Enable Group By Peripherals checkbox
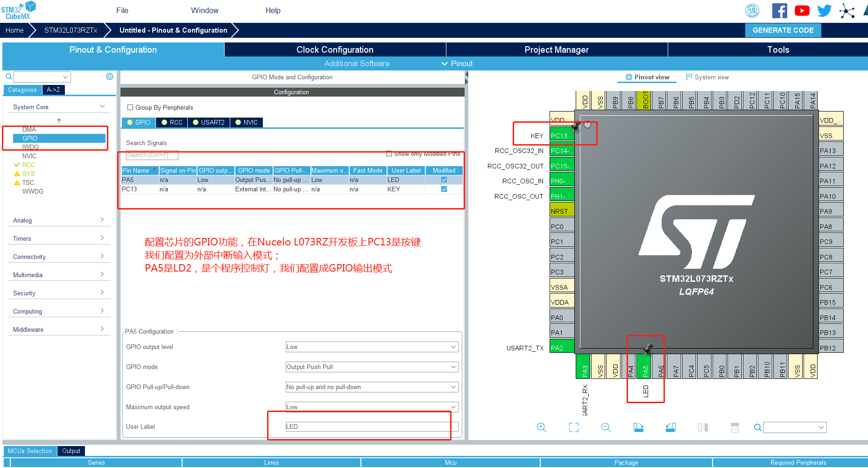The width and height of the screenshot is (868, 468). [131, 107]
